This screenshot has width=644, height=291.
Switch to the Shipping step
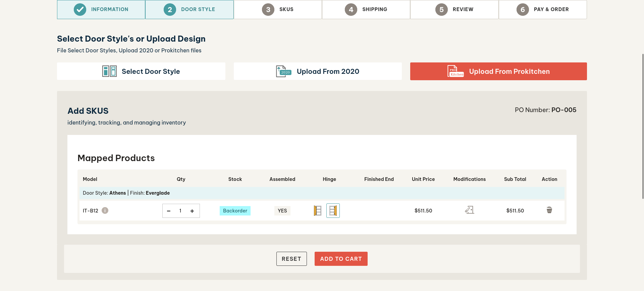coord(366,9)
